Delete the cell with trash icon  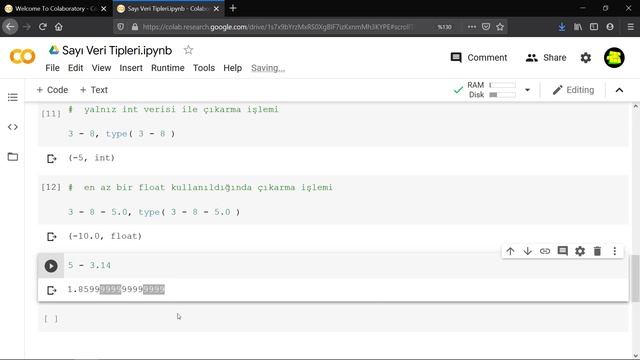[597, 251]
